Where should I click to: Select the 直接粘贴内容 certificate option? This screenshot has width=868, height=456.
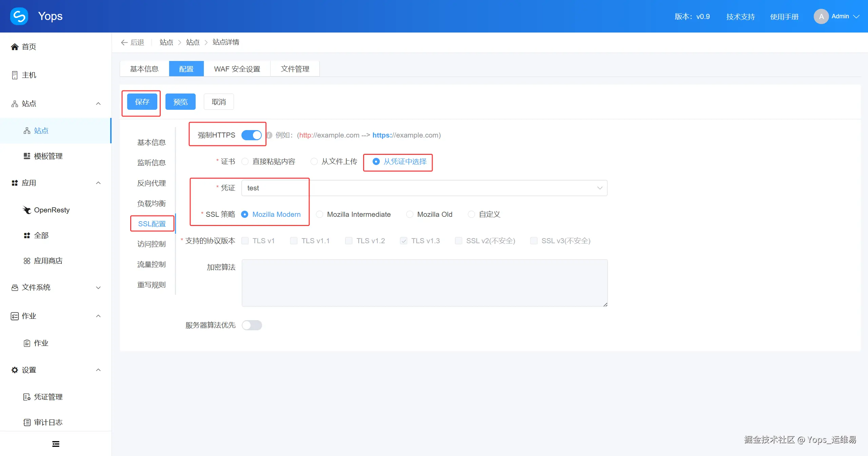click(245, 162)
